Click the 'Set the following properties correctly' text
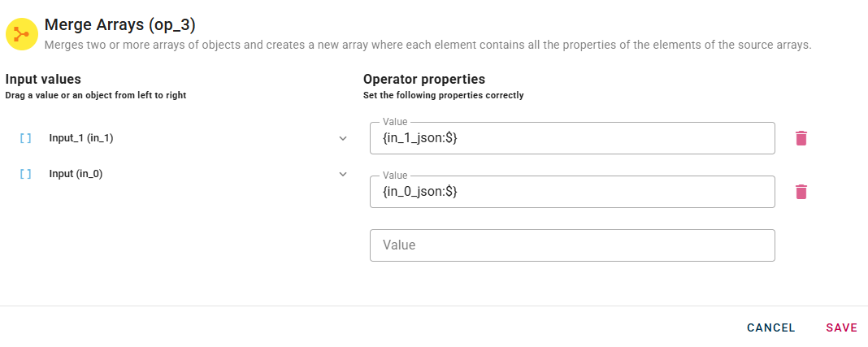 [x=443, y=95]
